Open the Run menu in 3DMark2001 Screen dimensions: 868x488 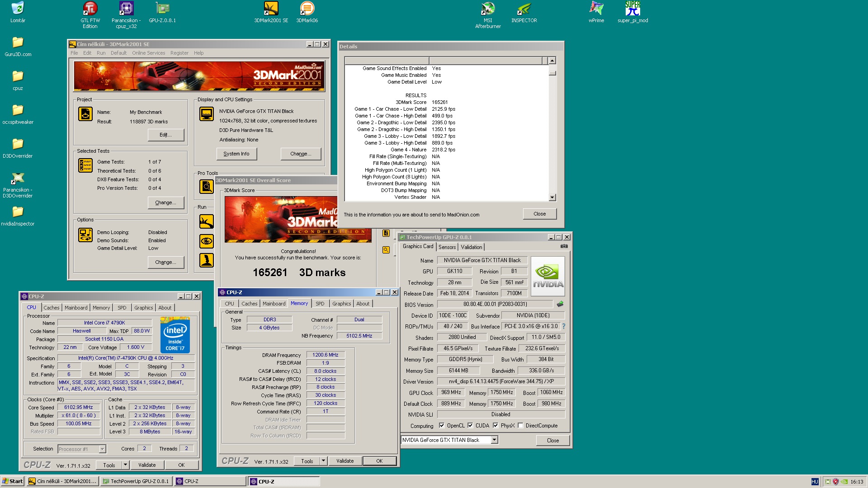(101, 53)
